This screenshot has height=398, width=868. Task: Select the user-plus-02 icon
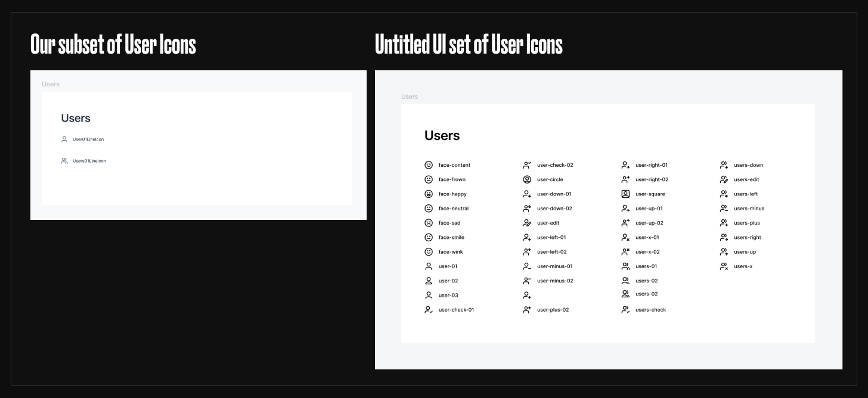point(527,310)
